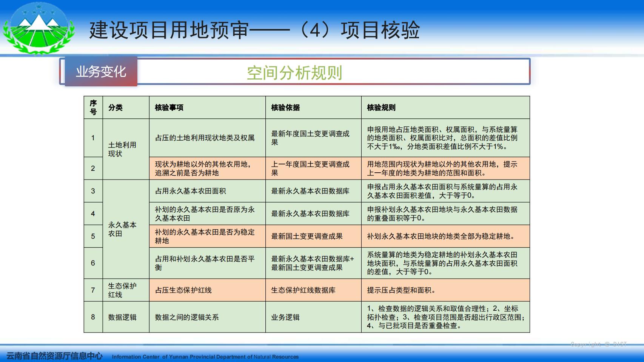Image resolution: width=644 pixels, height=362 pixels.
Task: Click row number 2 cell
Action: 93,168
